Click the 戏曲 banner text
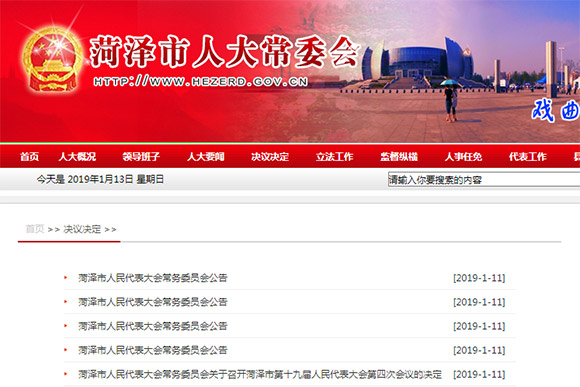 point(556,110)
